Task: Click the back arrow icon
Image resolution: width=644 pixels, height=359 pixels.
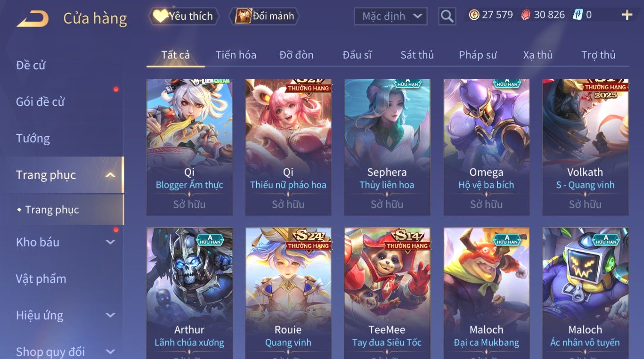Action: (32, 19)
